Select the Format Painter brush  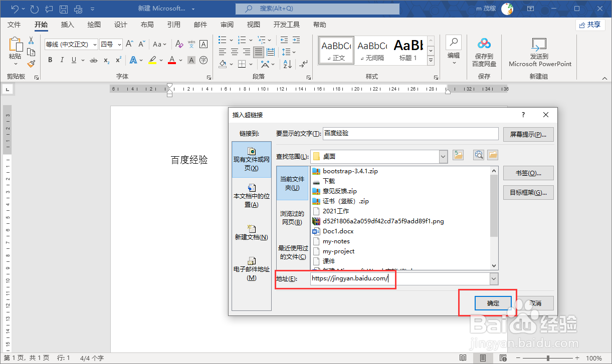pos(31,64)
